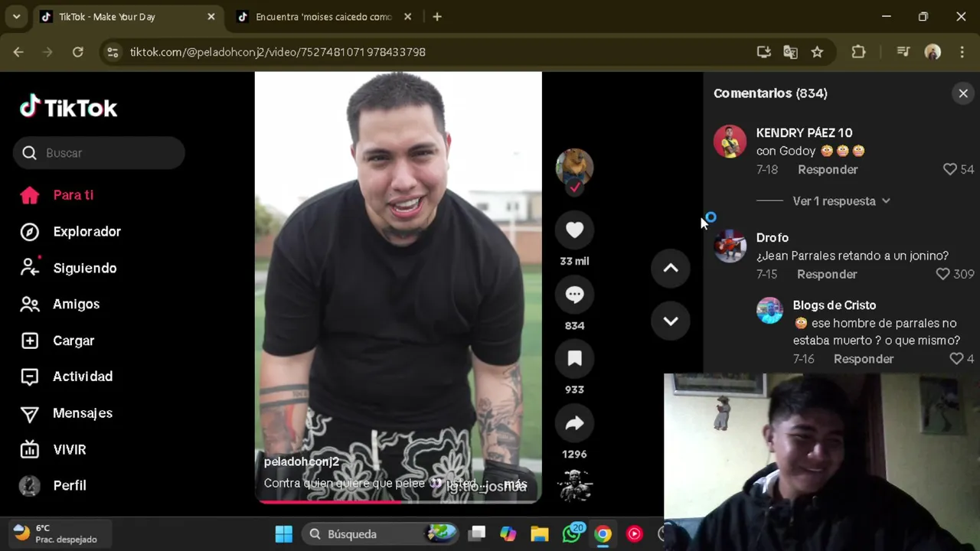
Task: Click the translate page icon
Action: 790,52
